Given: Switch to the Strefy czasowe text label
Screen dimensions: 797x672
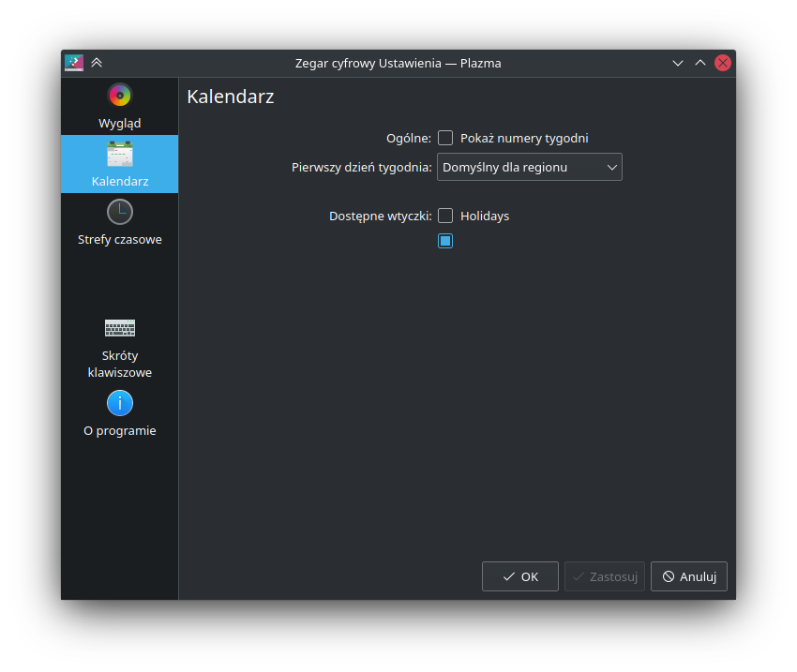Looking at the screenshot, I should pyautogui.click(x=120, y=239).
